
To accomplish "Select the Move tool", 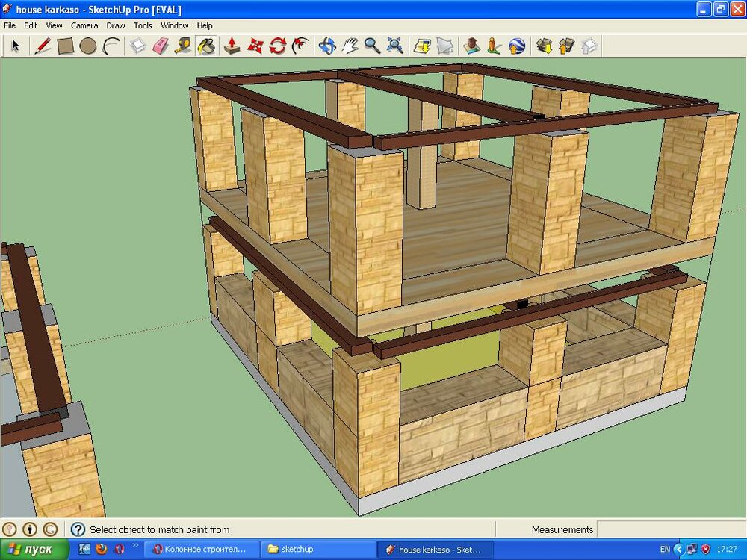I will pos(255,46).
